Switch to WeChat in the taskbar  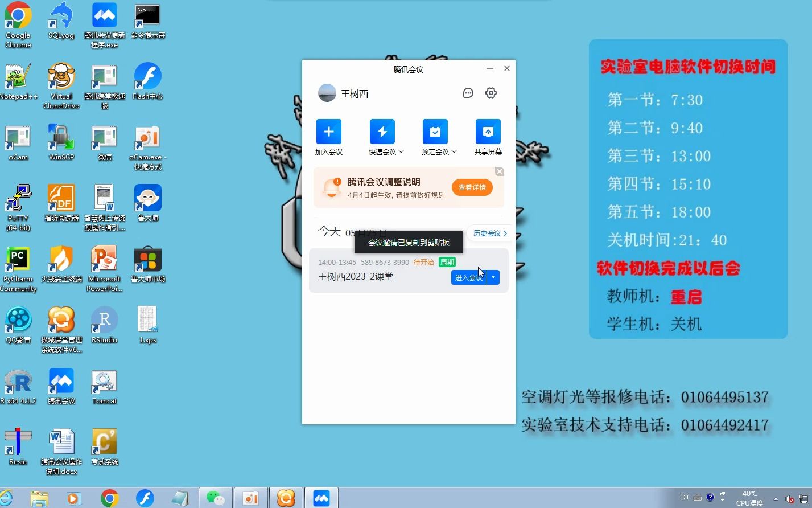click(216, 498)
